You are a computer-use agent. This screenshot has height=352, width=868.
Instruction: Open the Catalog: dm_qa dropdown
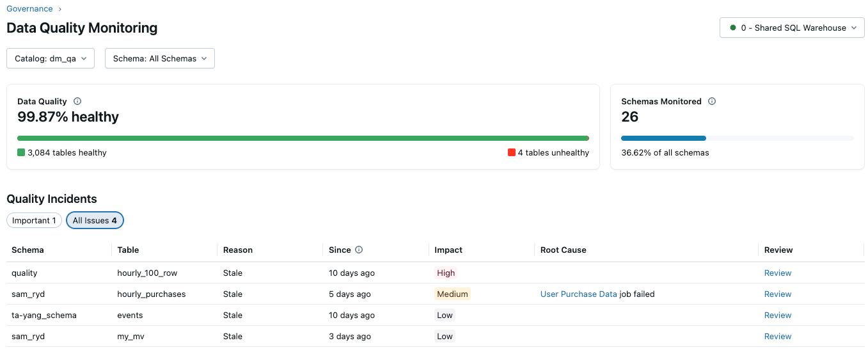[x=51, y=58]
